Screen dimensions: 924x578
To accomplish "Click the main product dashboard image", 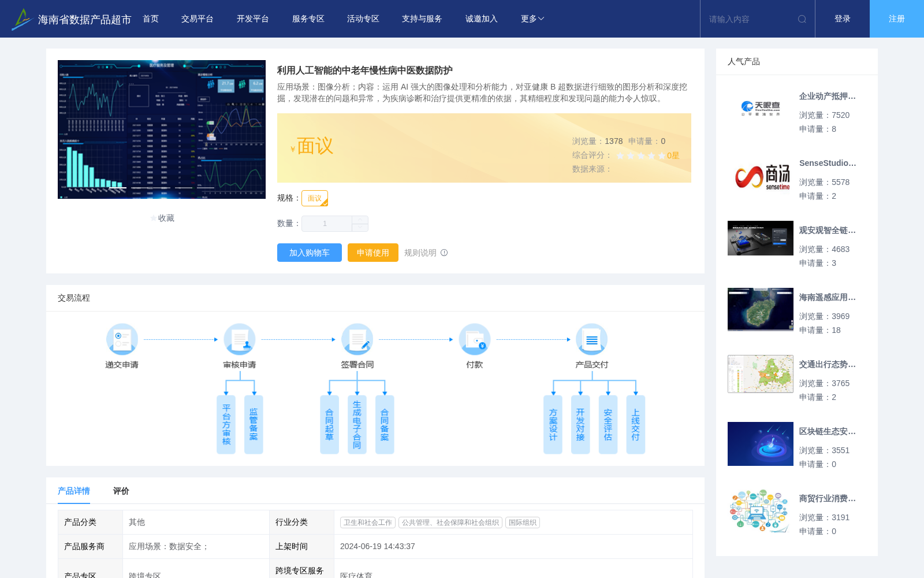I will coord(162,129).
